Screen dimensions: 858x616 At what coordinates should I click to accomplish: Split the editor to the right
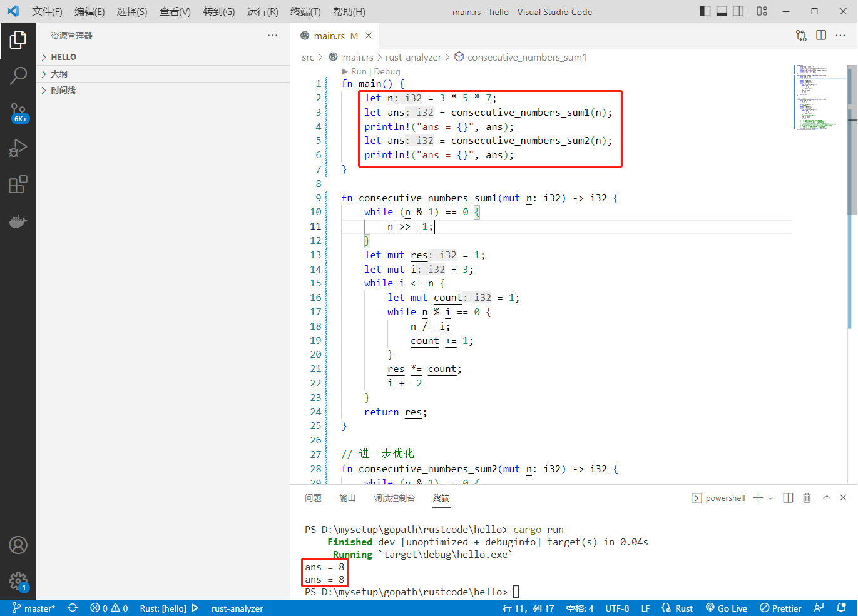(x=821, y=36)
